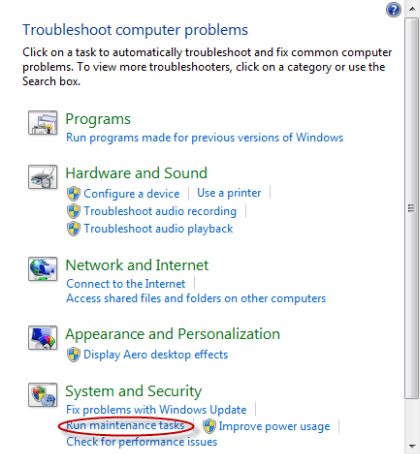Image resolution: width=420 pixels, height=454 pixels.
Task: Click the scrollbar up arrow
Action: click(x=412, y=9)
